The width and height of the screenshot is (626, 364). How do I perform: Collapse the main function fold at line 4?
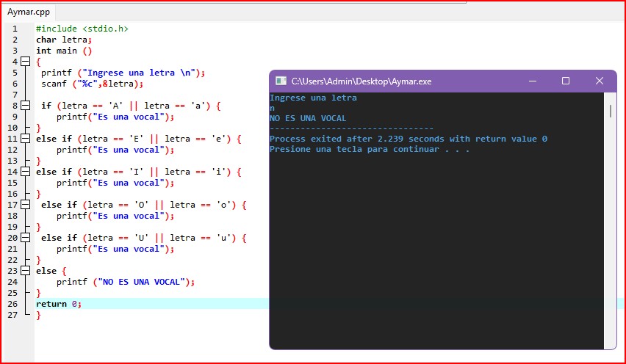[x=26, y=62]
